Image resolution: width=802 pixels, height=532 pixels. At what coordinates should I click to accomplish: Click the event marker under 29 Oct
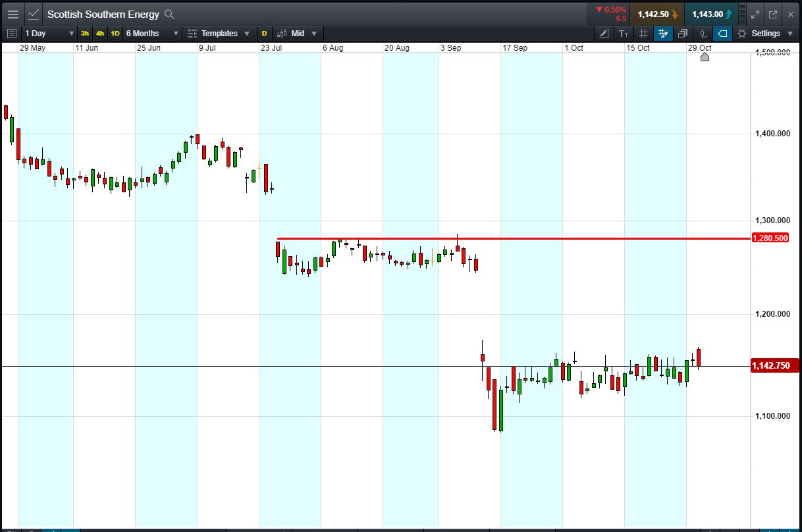[705, 57]
